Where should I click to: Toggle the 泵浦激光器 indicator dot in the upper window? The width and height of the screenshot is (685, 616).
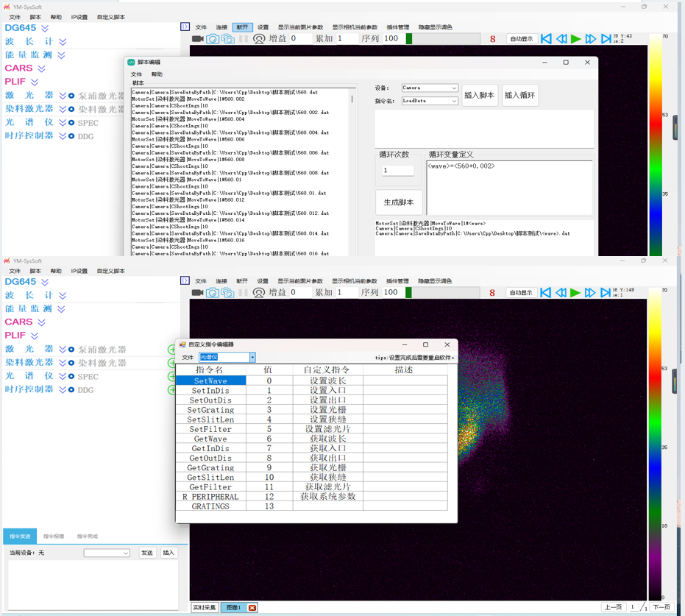(71, 96)
